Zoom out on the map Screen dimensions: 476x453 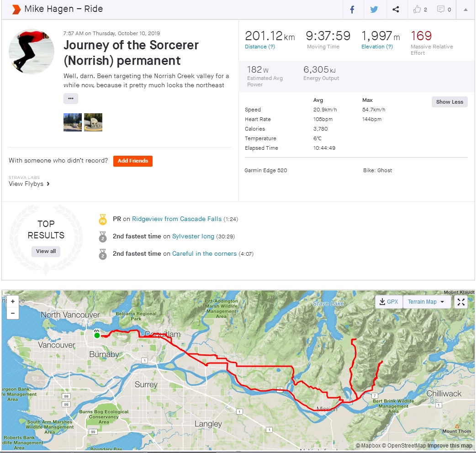click(13, 313)
